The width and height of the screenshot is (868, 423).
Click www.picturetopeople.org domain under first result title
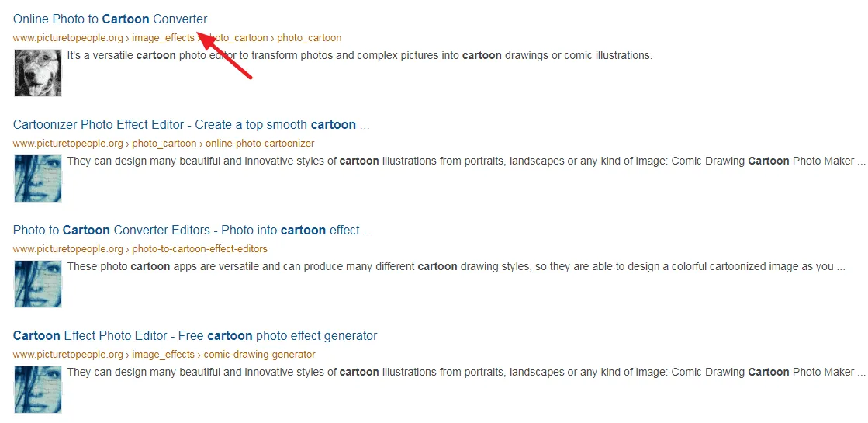(67, 38)
